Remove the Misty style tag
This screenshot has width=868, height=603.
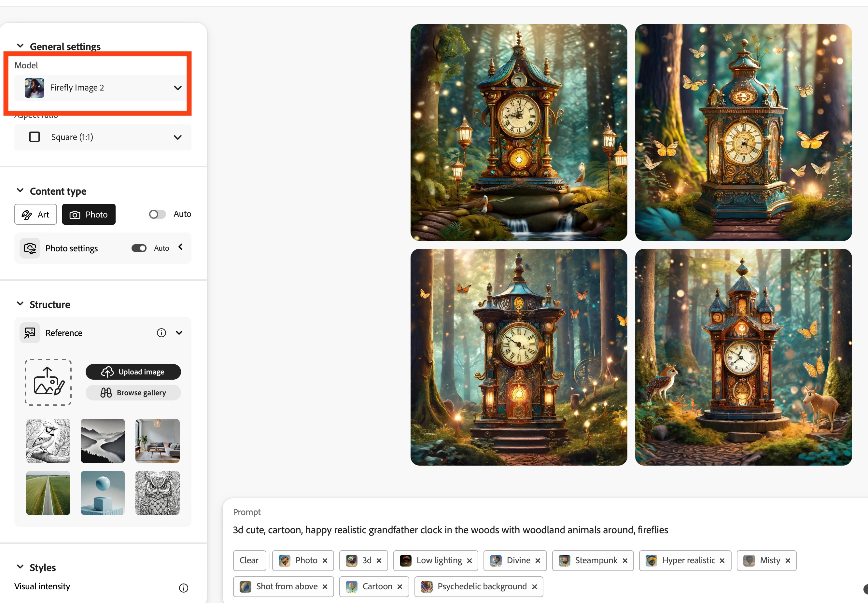788,561
